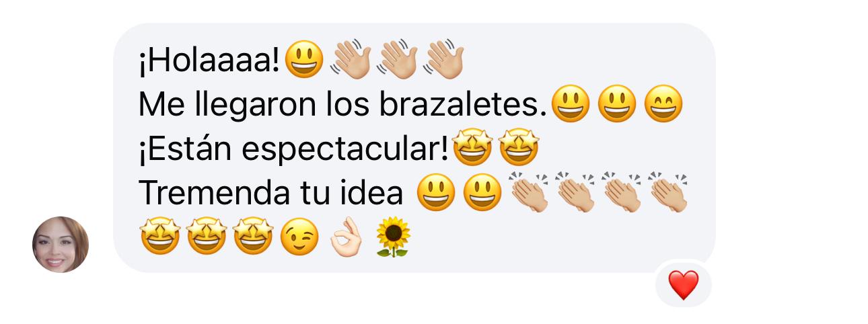
Task: Click the last waving hand emoji
Action: (443, 60)
